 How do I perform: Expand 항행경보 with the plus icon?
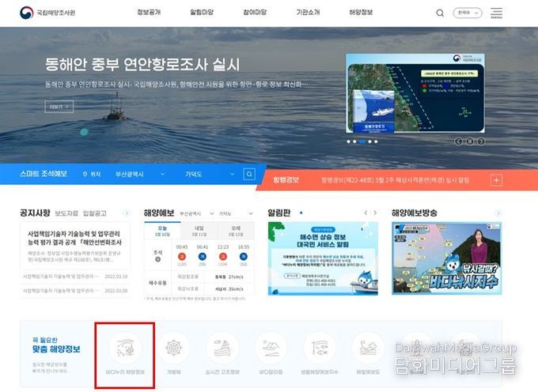coord(496,180)
